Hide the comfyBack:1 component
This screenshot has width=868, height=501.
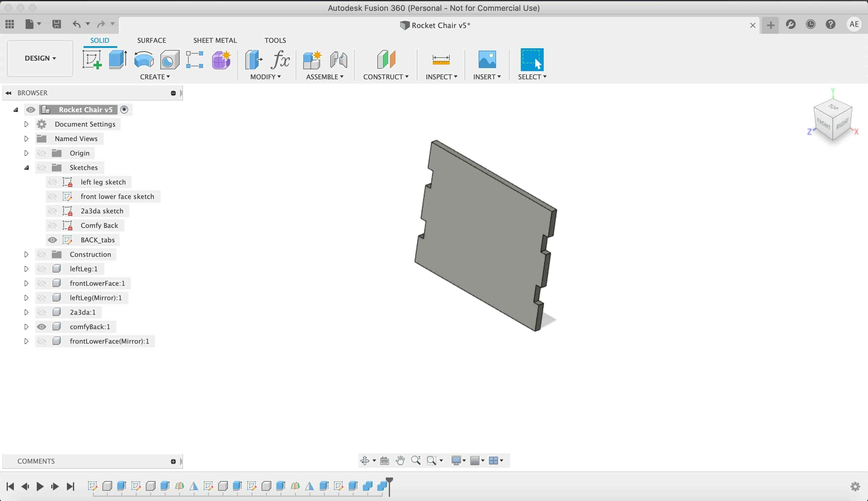pos(42,326)
